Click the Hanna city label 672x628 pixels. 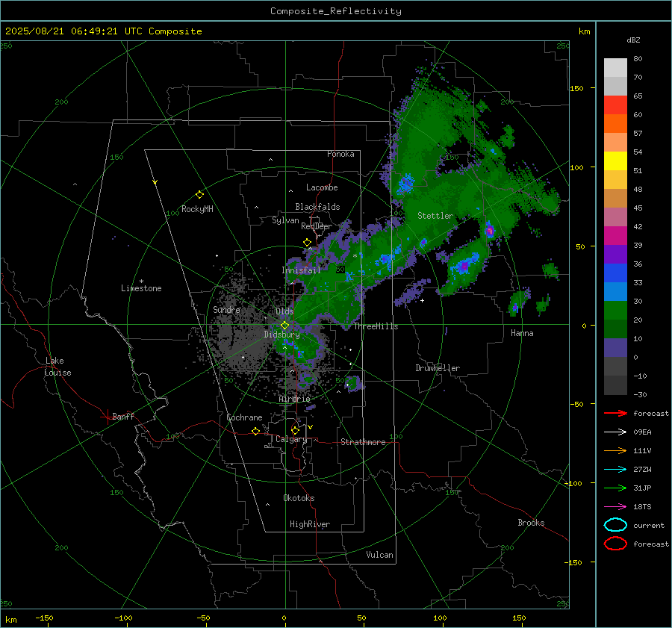(522, 333)
